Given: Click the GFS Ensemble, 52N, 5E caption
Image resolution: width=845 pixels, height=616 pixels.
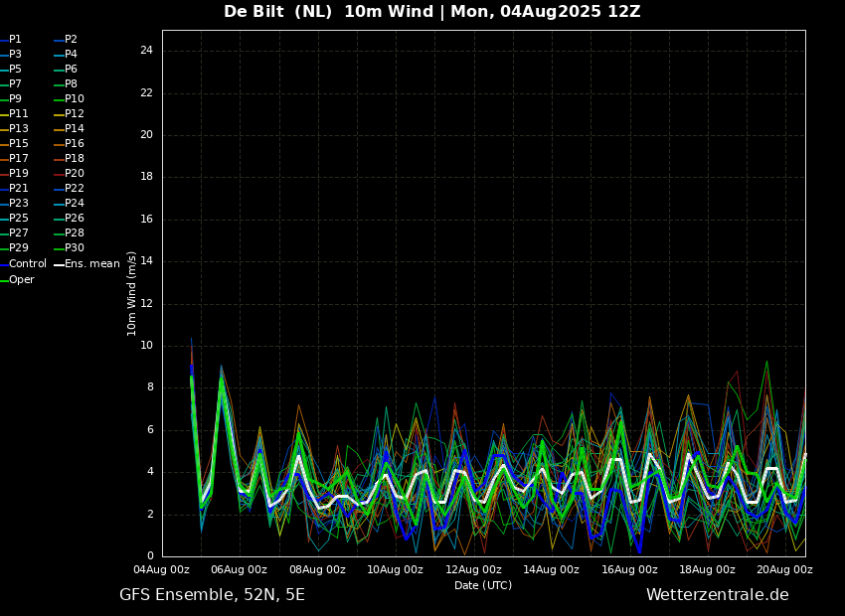Looking at the screenshot, I should pyautogui.click(x=212, y=595).
